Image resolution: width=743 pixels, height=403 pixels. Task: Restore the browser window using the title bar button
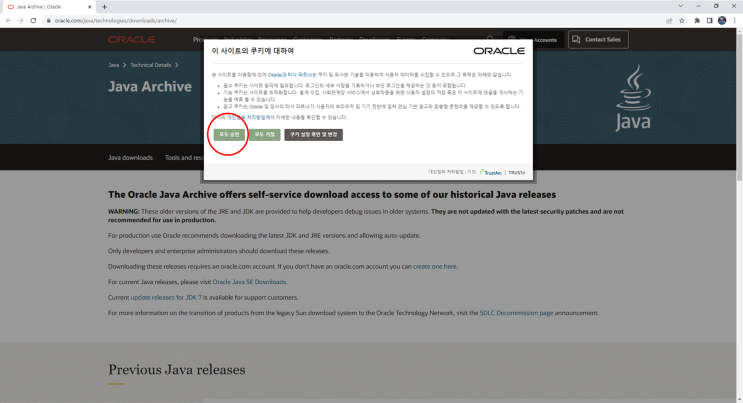[716, 6]
